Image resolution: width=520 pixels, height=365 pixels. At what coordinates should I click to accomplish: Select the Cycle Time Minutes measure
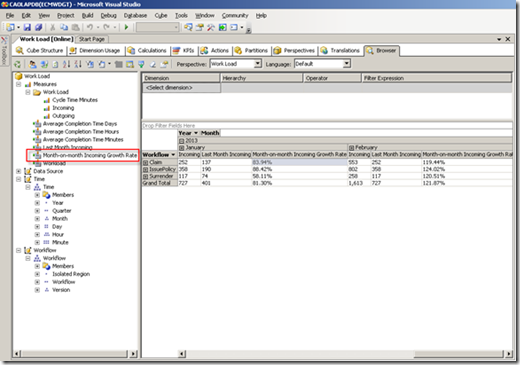point(75,100)
